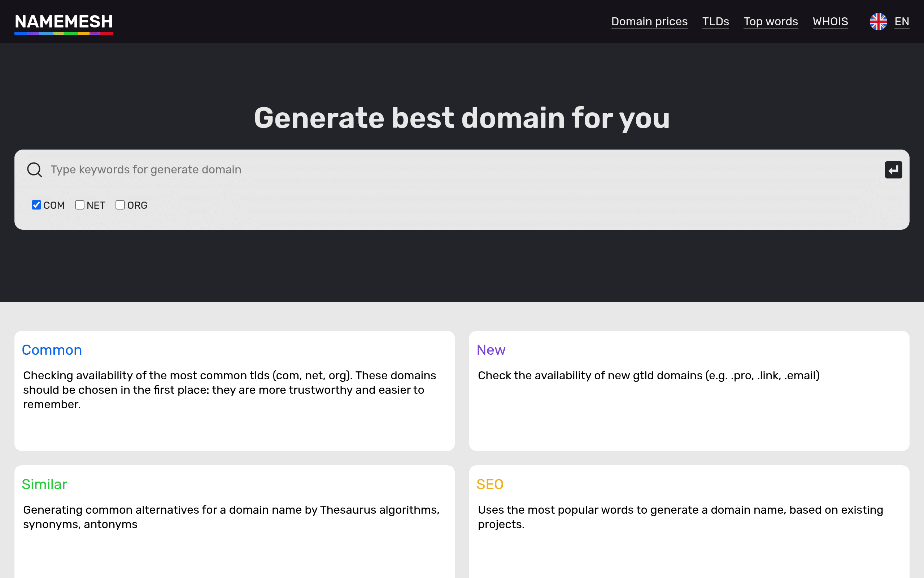Click the SEO card heading
924x578 pixels.
coord(490,484)
